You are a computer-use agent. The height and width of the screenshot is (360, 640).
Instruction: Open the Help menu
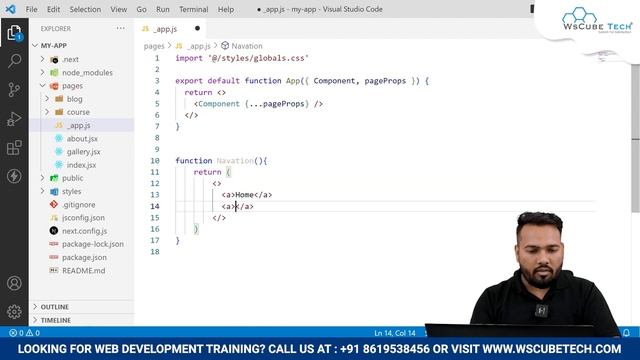(x=226, y=9)
